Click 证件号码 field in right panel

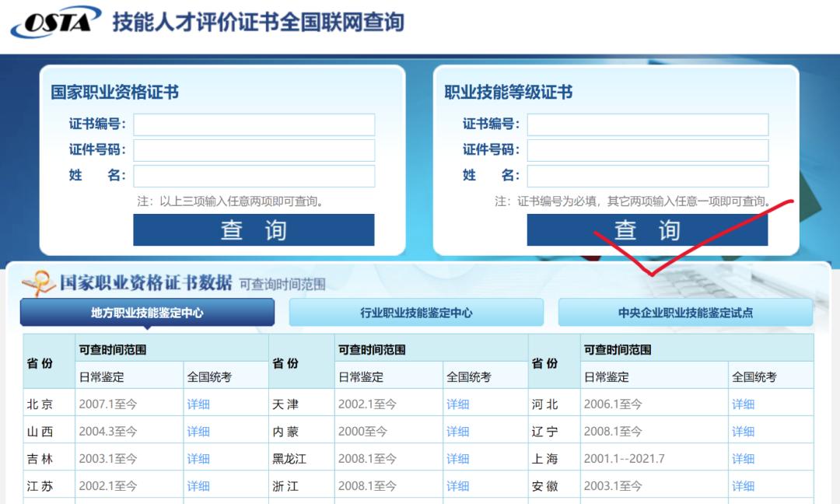click(x=648, y=150)
